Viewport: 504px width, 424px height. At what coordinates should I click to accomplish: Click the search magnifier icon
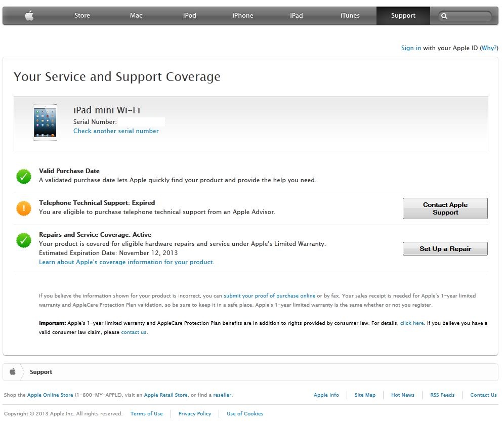[444, 16]
